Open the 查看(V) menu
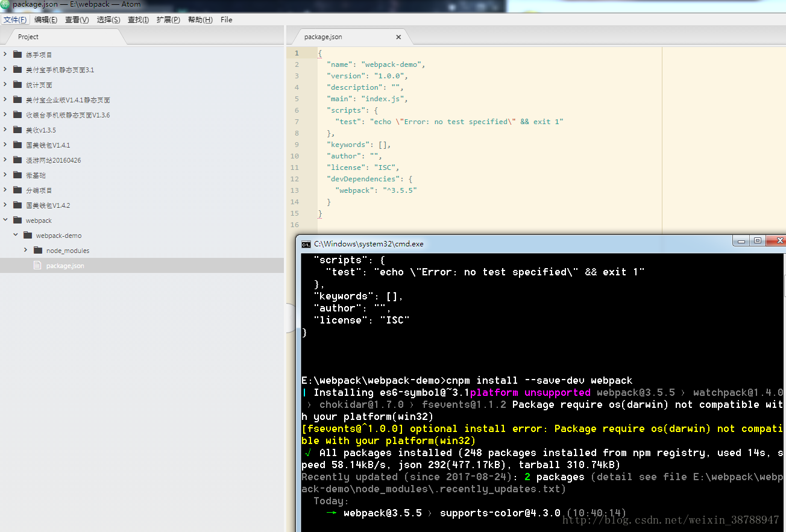The height and width of the screenshot is (532, 786). (x=77, y=20)
